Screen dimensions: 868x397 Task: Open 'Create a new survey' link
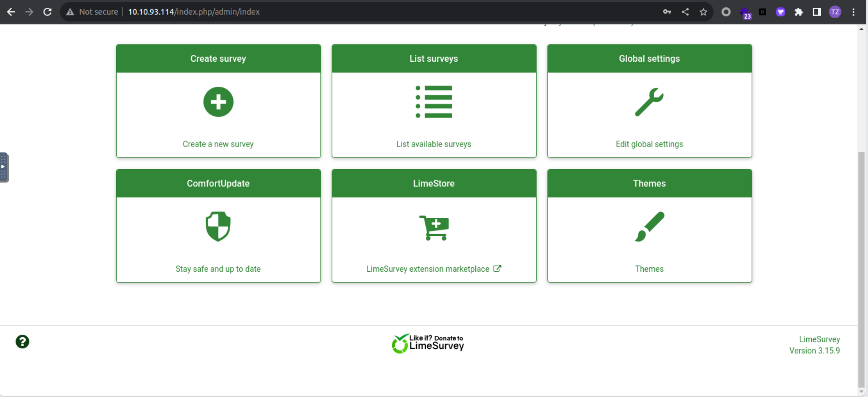tap(218, 144)
